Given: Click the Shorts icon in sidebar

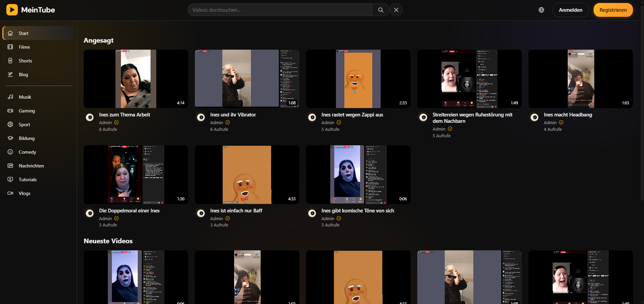Looking at the screenshot, I should click(10, 61).
